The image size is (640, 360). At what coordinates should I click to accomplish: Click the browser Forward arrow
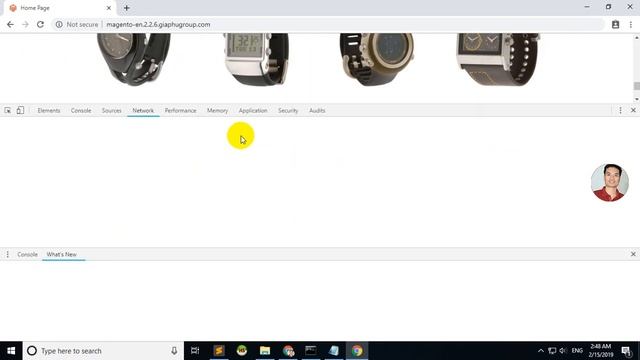(25, 24)
